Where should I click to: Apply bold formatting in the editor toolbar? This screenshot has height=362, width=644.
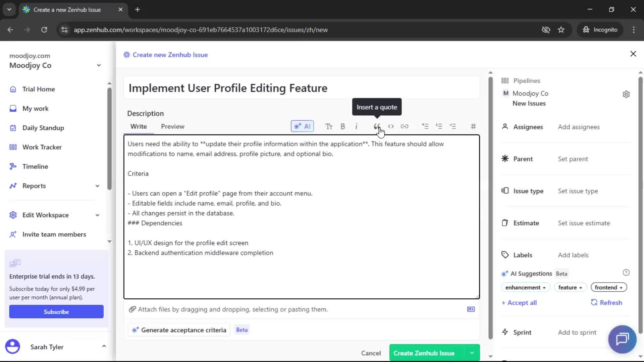tap(342, 126)
